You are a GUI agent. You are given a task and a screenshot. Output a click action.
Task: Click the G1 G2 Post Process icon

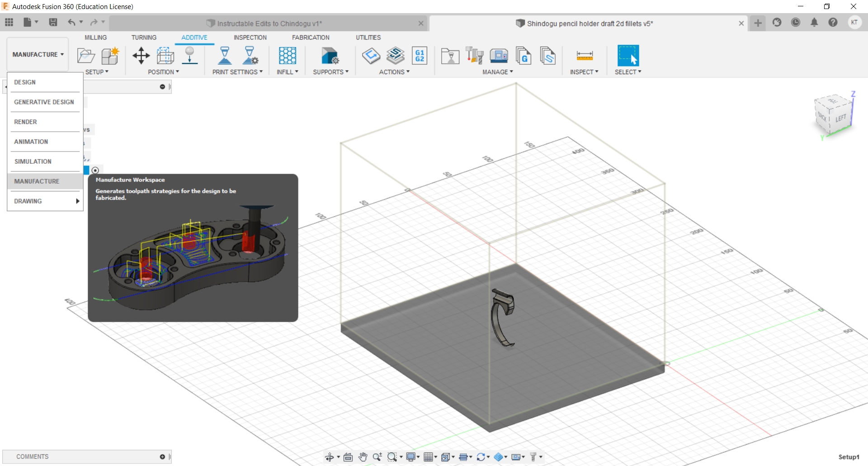click(420, 56)
